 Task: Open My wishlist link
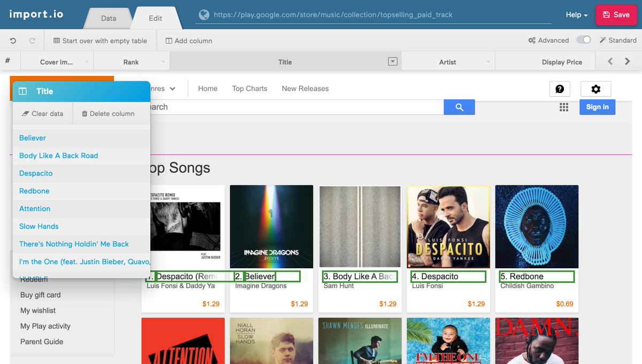click(x=38, y=311)
